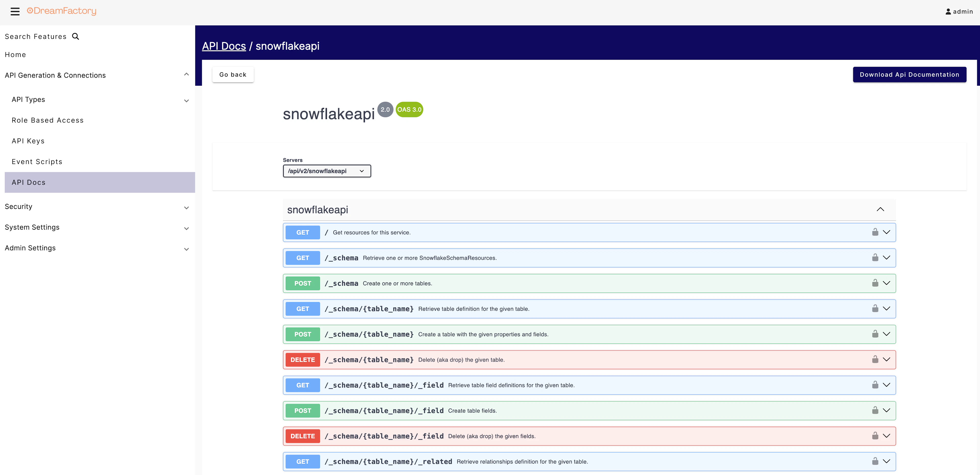The height and width of the screenshot is (475, 980).
Task: Toggle the lock on POST /_schema/{table_name}/_field row
Action: tap(875, 410)
